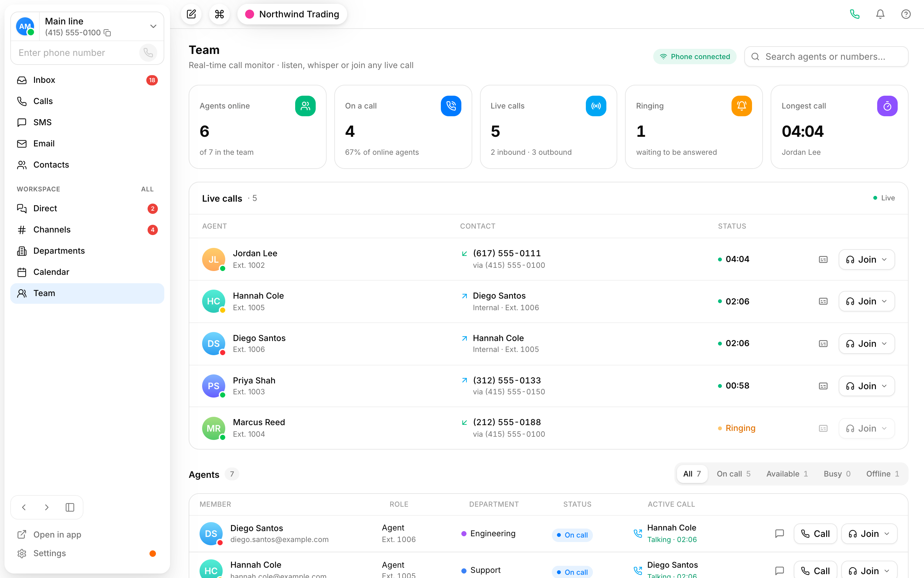Go to Calls in the sidebar
Image resolution: width=924 pixels, height=578 pixels.
click(x=88, y=101)
